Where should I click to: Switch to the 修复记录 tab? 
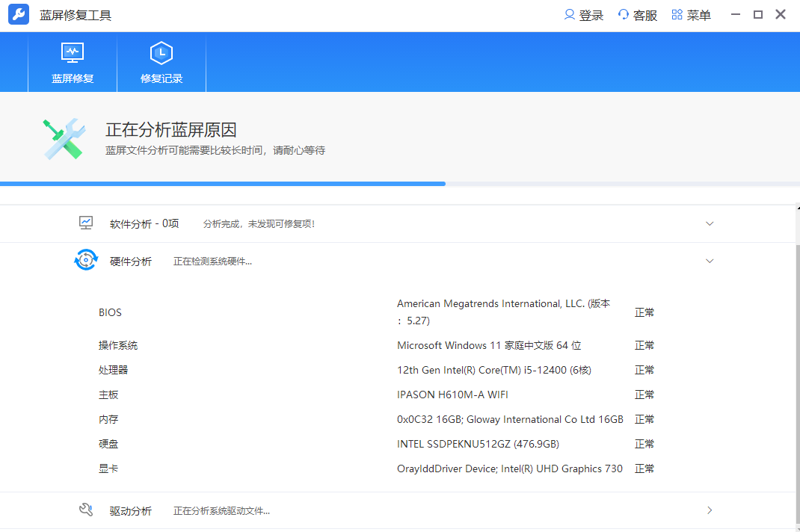(x=161, y=63)
